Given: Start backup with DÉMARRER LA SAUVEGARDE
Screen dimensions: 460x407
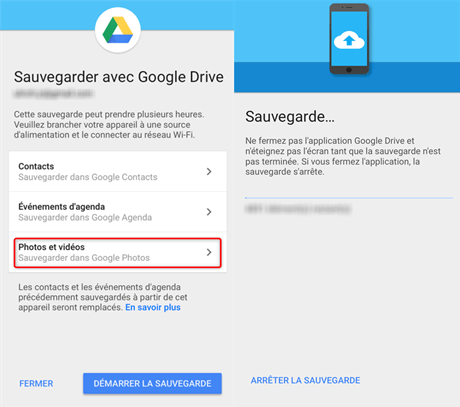Looking at the screenshot, I should point(152,383).
